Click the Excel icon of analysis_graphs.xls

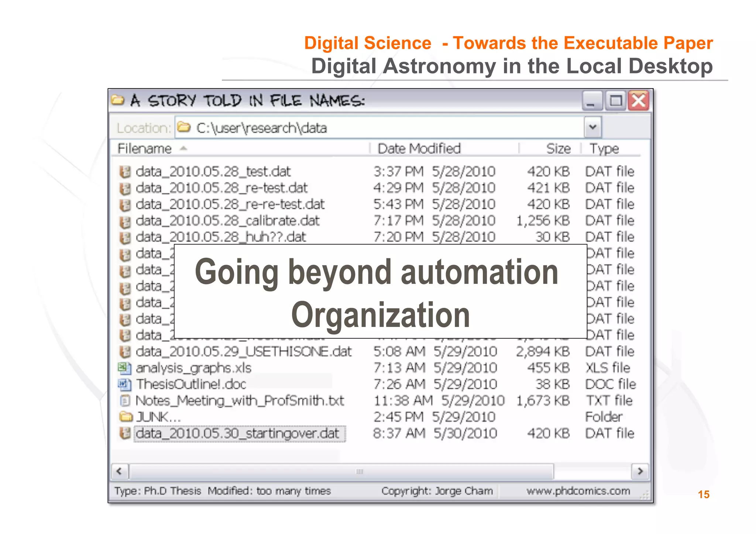[x=125, y=368]
